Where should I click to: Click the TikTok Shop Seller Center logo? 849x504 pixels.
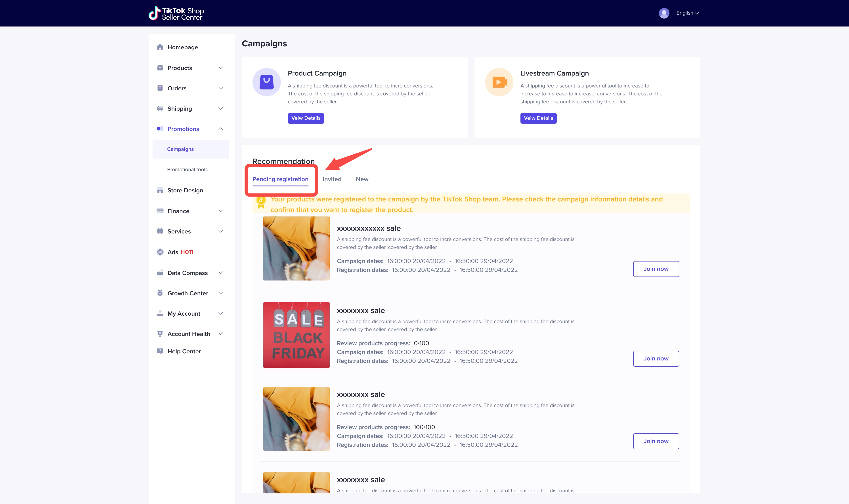[176, 14]
